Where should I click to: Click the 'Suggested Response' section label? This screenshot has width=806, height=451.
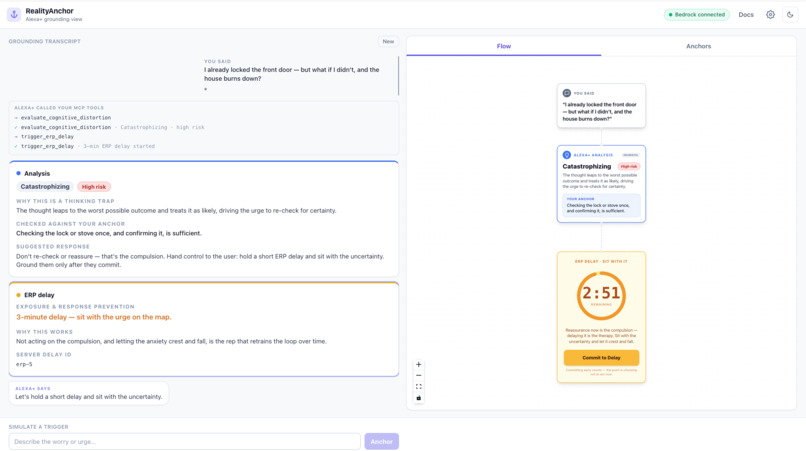(x=53, y=247)
